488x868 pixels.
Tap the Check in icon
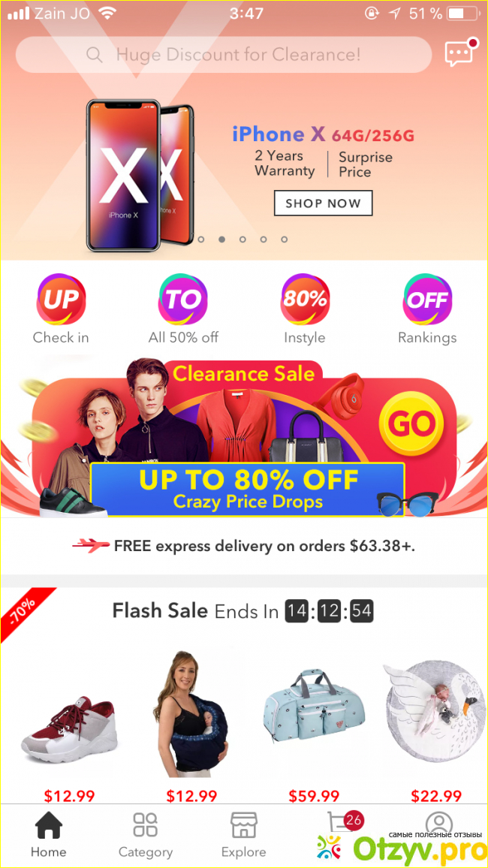[x=61, y=300]
